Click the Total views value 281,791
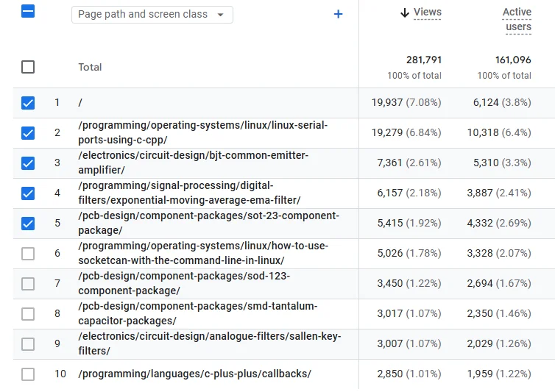Image resolution: width=555 pixels, height=392 pixels. [x=423, y=60]
